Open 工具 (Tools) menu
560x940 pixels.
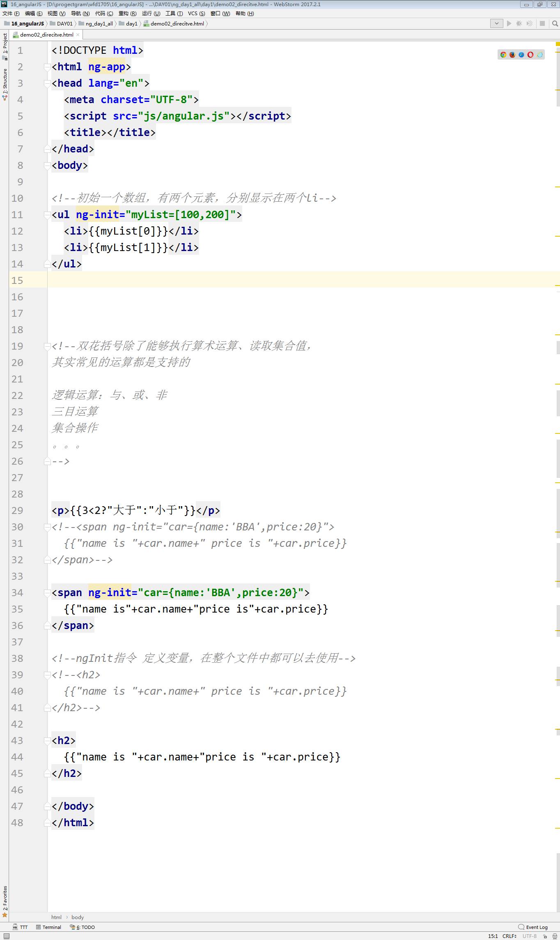point(174,14)
